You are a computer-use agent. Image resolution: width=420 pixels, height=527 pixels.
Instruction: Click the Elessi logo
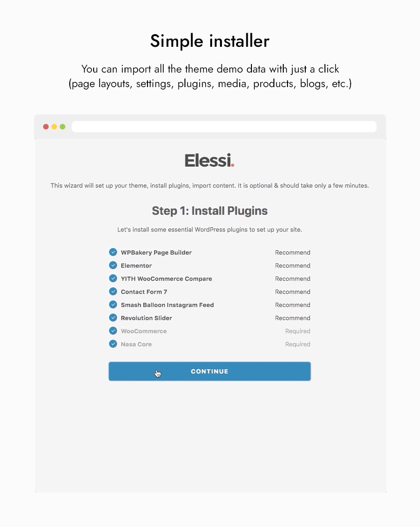coord(209,161)
